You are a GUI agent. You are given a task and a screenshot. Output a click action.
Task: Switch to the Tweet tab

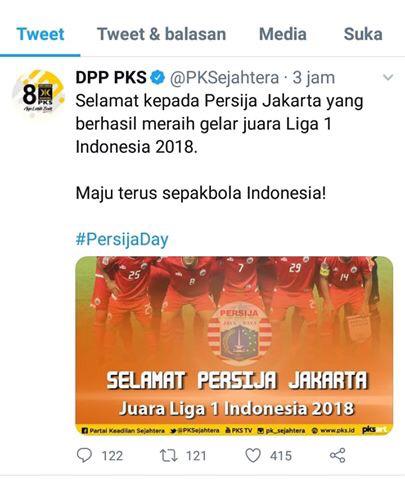point(40,34)
